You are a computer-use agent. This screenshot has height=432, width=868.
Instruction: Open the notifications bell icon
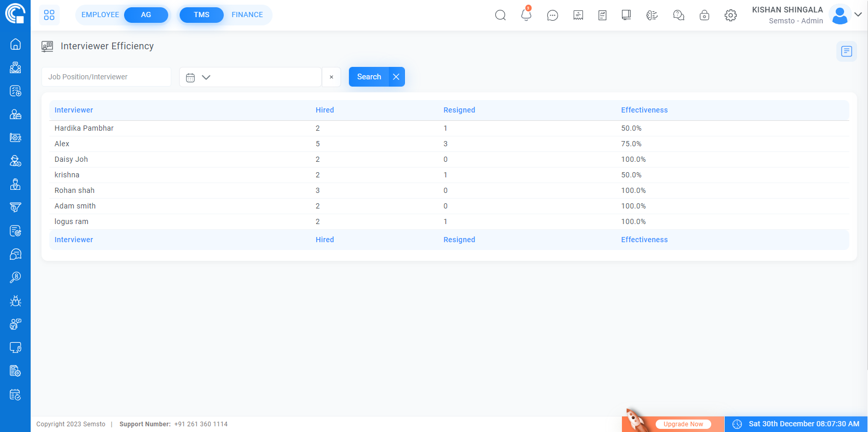526,15
